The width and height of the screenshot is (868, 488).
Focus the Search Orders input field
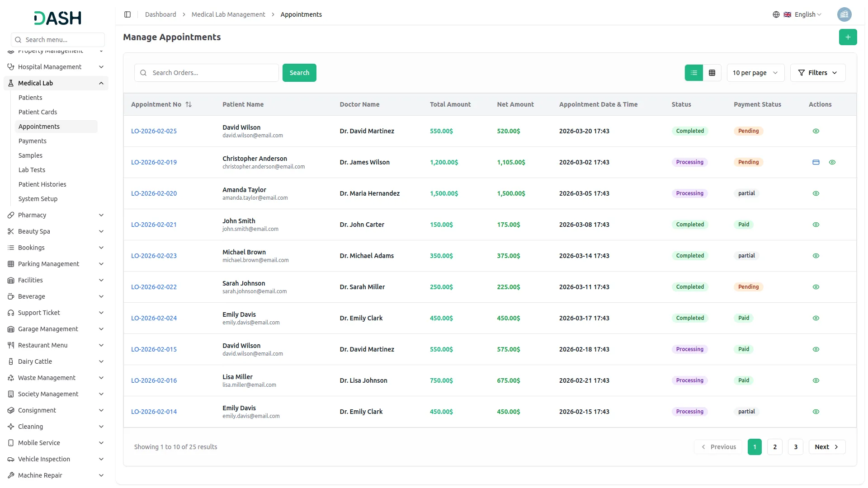212,73
